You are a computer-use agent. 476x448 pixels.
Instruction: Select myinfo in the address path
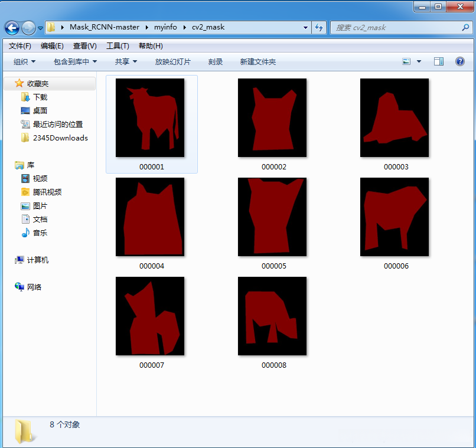[165, 27]
